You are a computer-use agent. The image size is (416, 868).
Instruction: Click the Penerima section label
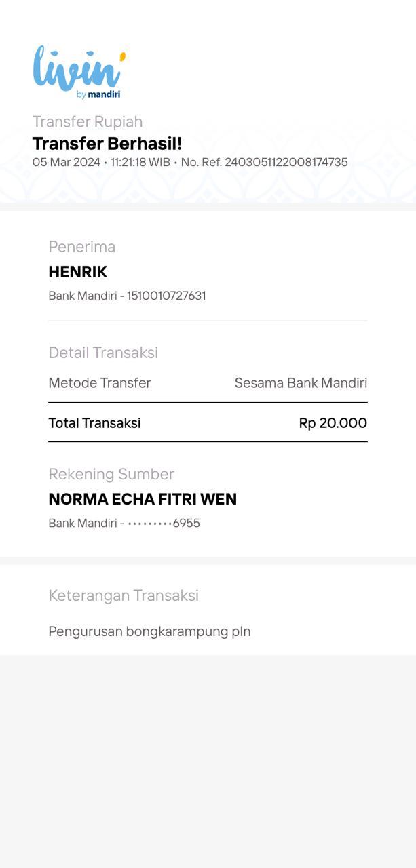click(x=82, y=247)
